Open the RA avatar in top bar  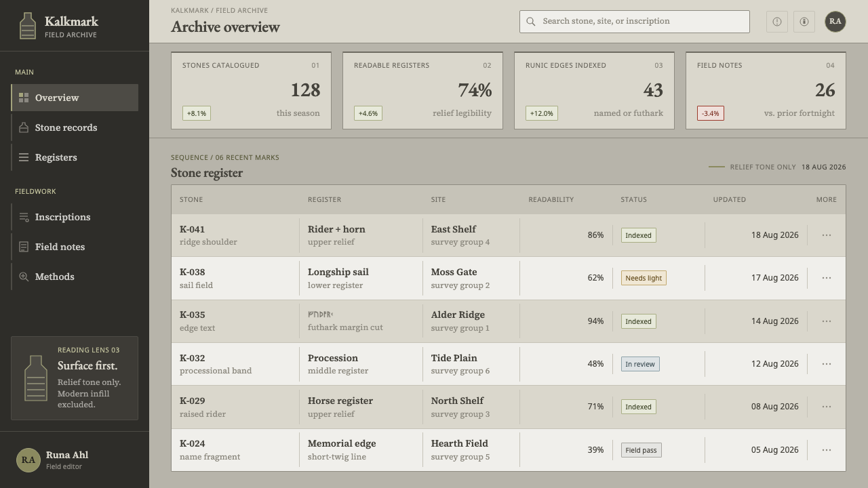pos(835,22)
